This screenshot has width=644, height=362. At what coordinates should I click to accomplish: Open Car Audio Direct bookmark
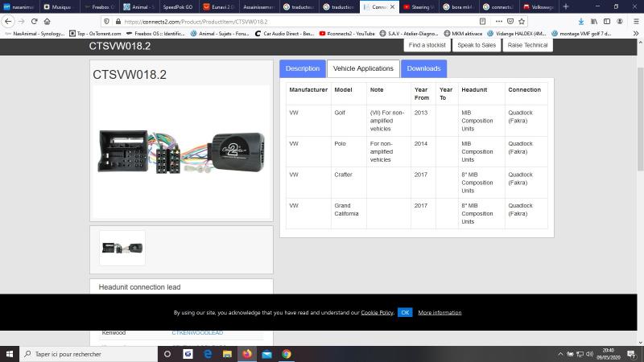(x=285, y=33)
